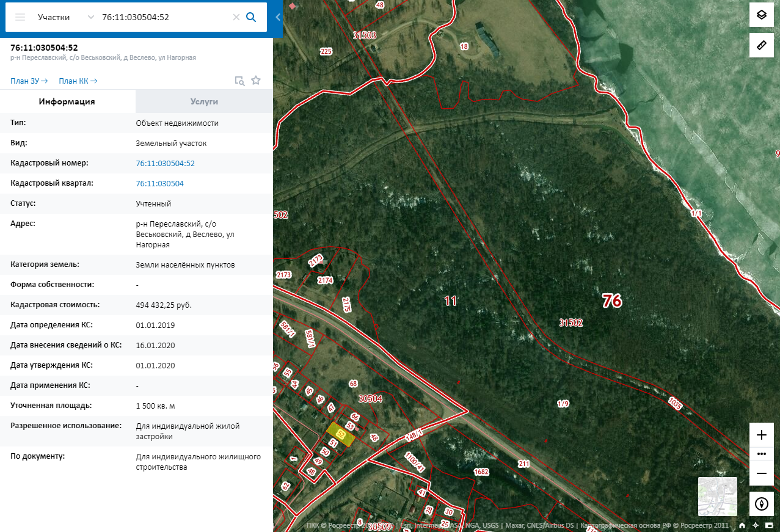Select the ruler measurement tool
780x532 pixels.
761,46
